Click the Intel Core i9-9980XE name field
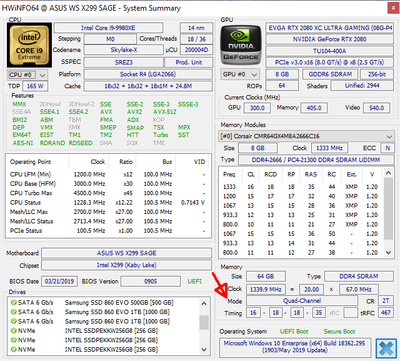Screen dimensions: 400x361 [108, 28]
